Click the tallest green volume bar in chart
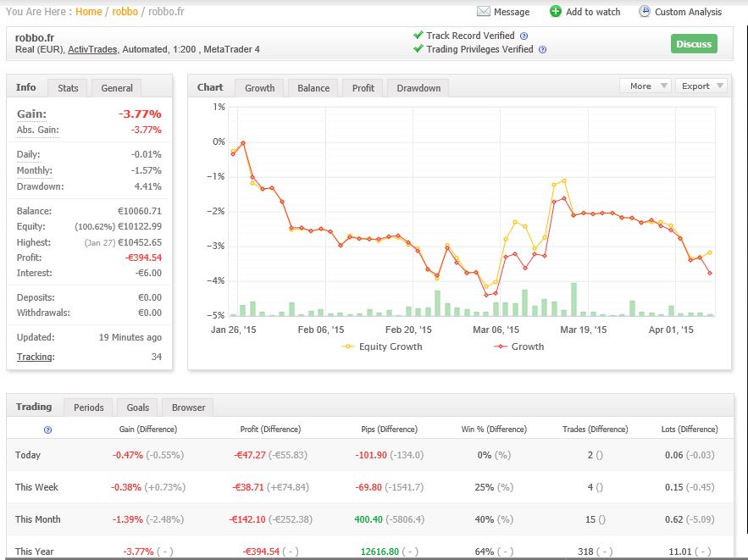 573,299
